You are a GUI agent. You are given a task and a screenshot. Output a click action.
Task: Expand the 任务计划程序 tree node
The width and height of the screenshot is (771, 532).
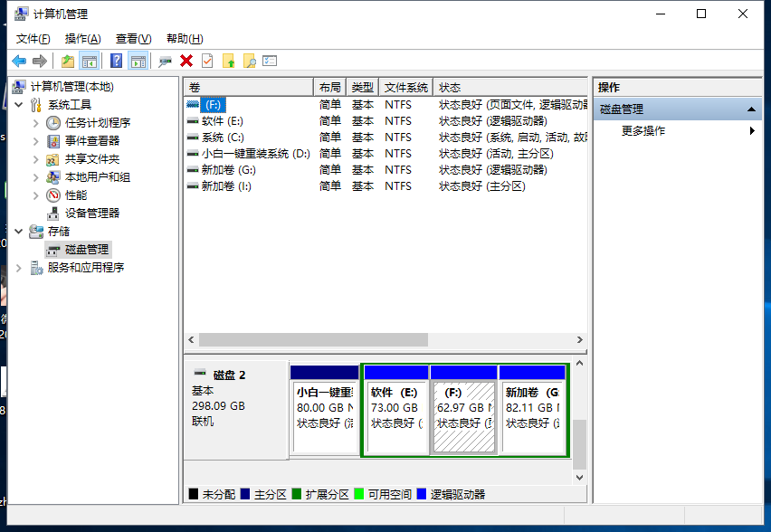click(36, 123)
